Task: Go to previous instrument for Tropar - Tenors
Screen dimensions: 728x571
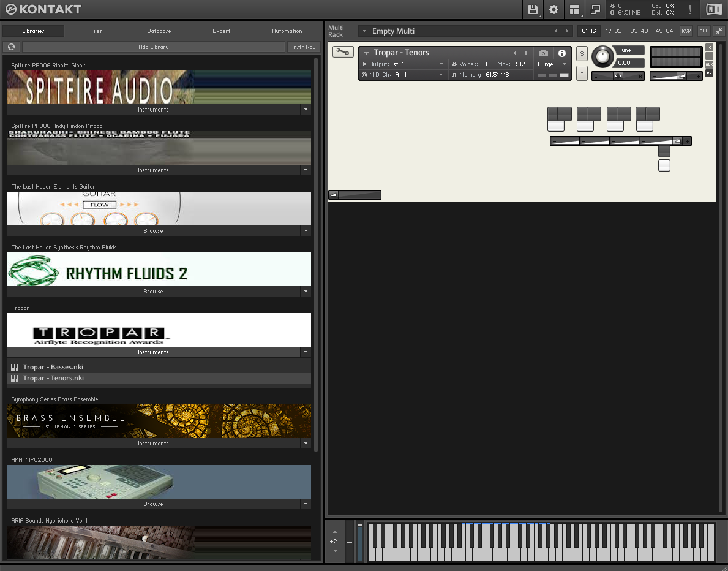Action: coord(515,53)
